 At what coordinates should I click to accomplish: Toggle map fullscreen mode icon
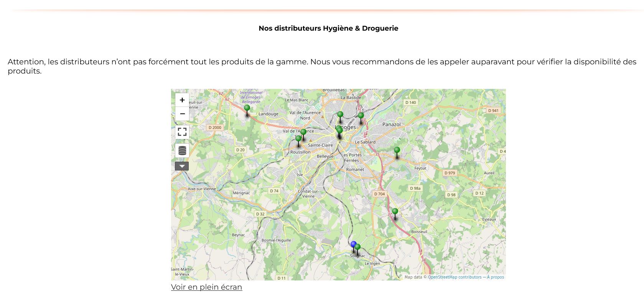pyautogui.click(x=182, y=132)
